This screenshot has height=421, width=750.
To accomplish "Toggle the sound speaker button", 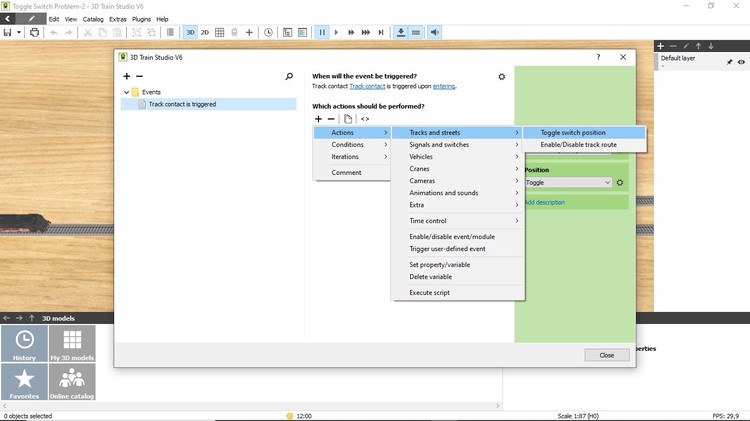I will 435,32.
